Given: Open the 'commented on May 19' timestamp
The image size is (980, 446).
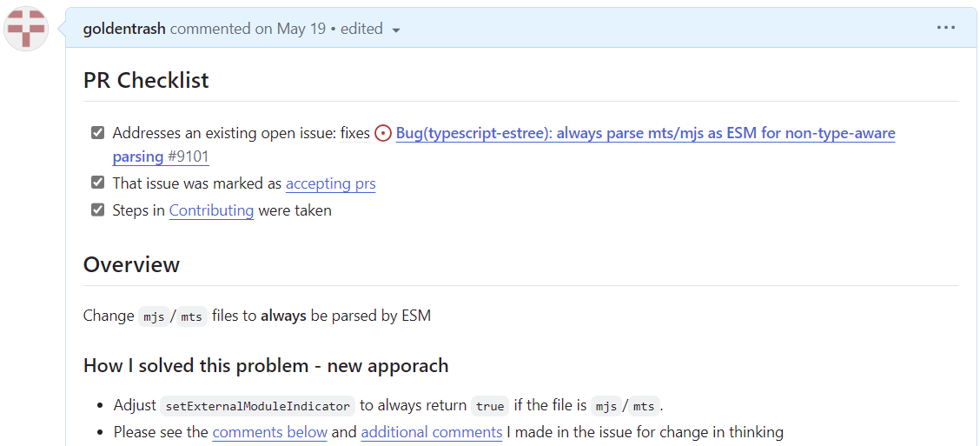Looking at the screenshot, I should [x=248, y=29].
